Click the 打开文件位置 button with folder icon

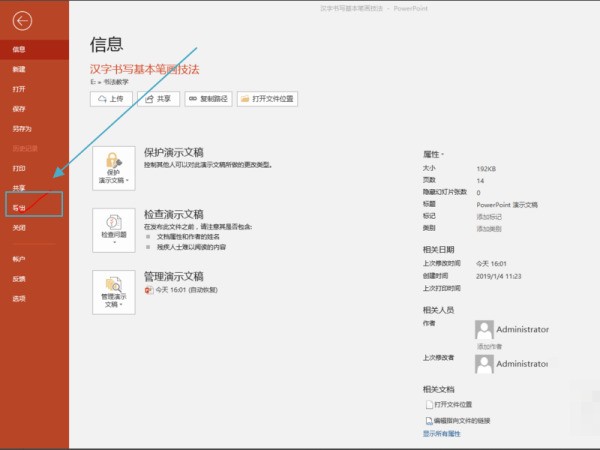click(267, 99)
